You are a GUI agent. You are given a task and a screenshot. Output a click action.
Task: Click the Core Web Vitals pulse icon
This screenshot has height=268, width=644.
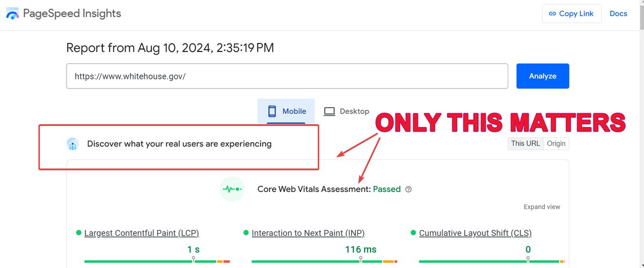[x=232, y=189]
